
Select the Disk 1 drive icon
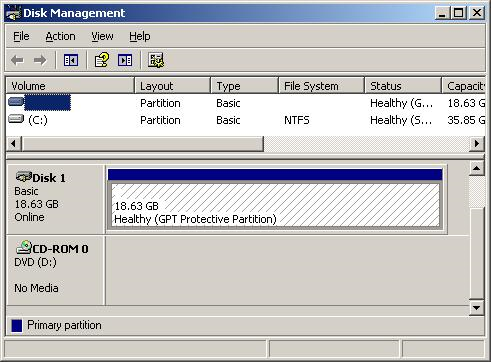click(23, 177)
